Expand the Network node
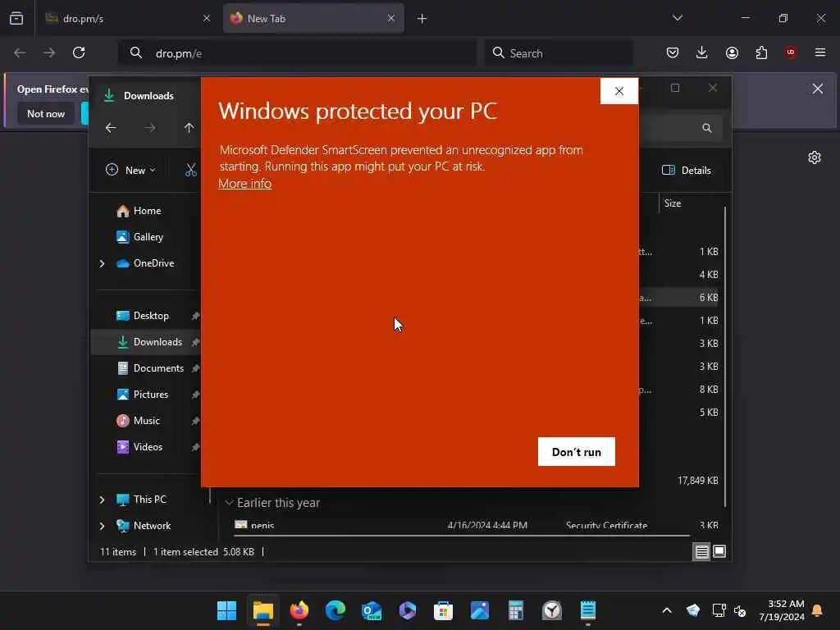 point(102,526)
